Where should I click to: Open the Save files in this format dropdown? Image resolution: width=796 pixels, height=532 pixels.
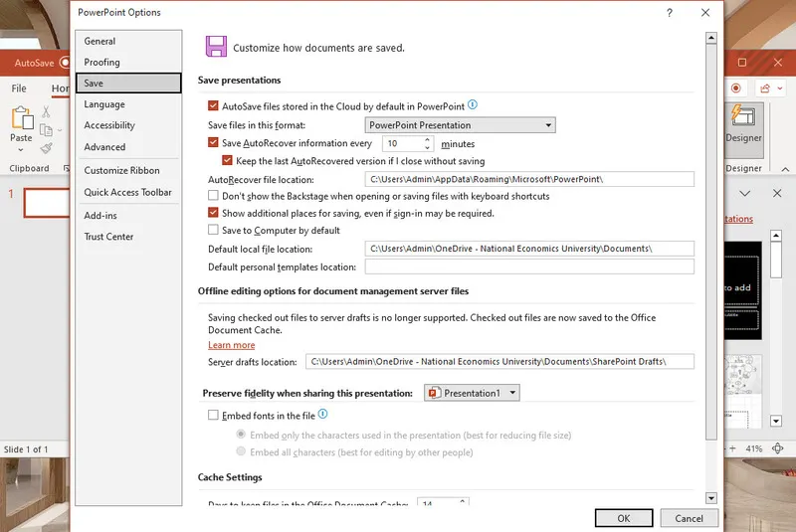460,125
